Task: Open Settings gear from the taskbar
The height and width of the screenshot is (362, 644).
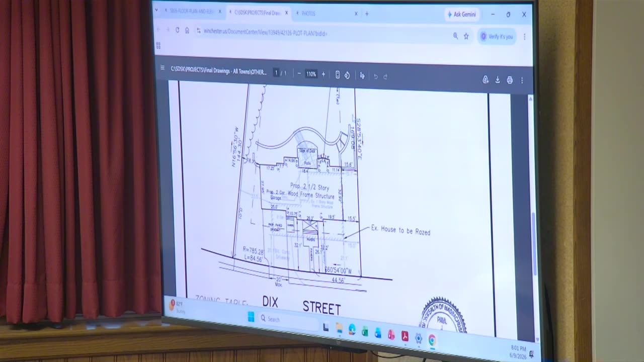Action: (418, 338)
